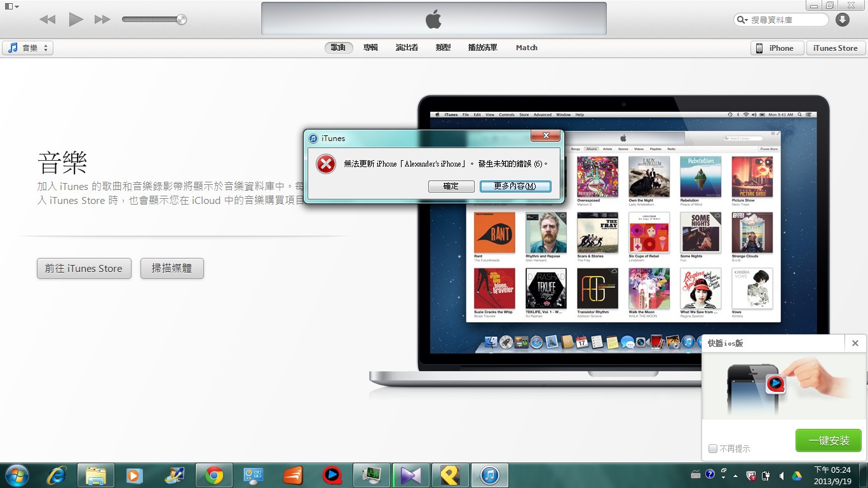Select the 專輯 tab

point(370,48)
